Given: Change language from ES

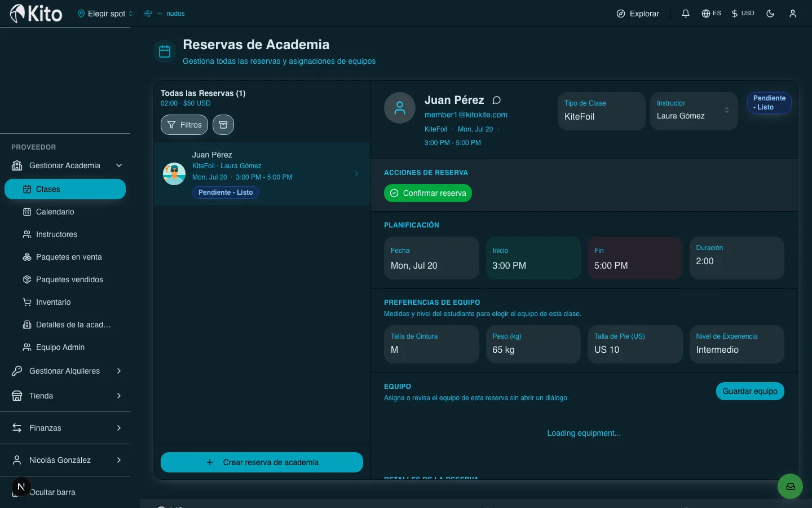Looking at the screenshot, I should click(x=711, y=14).
